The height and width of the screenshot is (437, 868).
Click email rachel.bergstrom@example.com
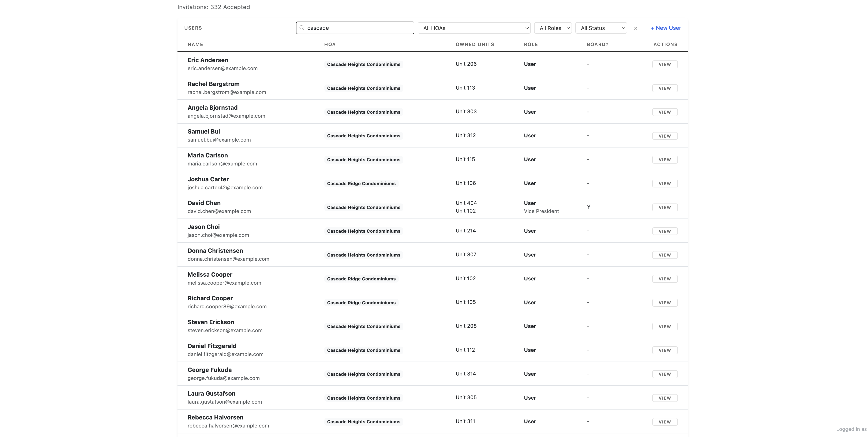(227, 92)
